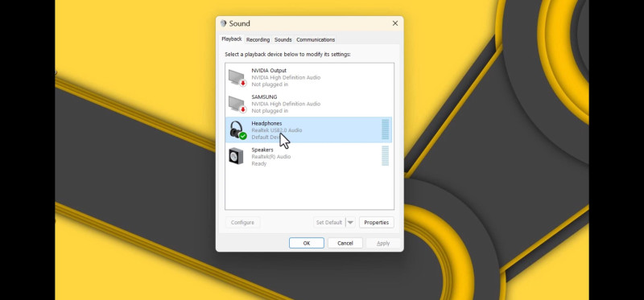644x300 pixels.
Task: Expand the Set Default dropdown arrow
Action: click(x=350, y=223)
